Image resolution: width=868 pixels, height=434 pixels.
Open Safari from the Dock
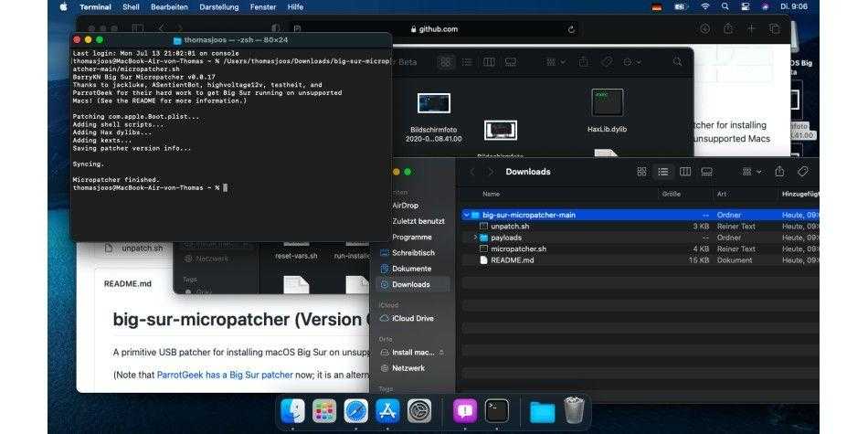coord(355,411)
